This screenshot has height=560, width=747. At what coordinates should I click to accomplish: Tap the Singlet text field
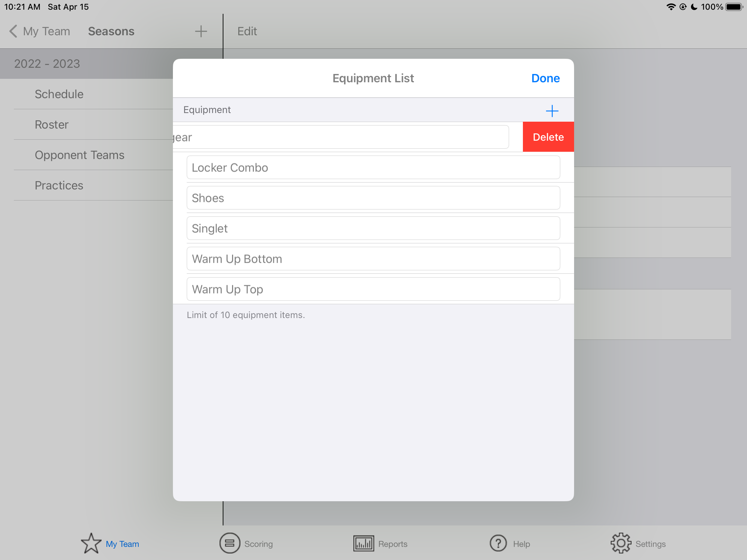pos(373,228)
